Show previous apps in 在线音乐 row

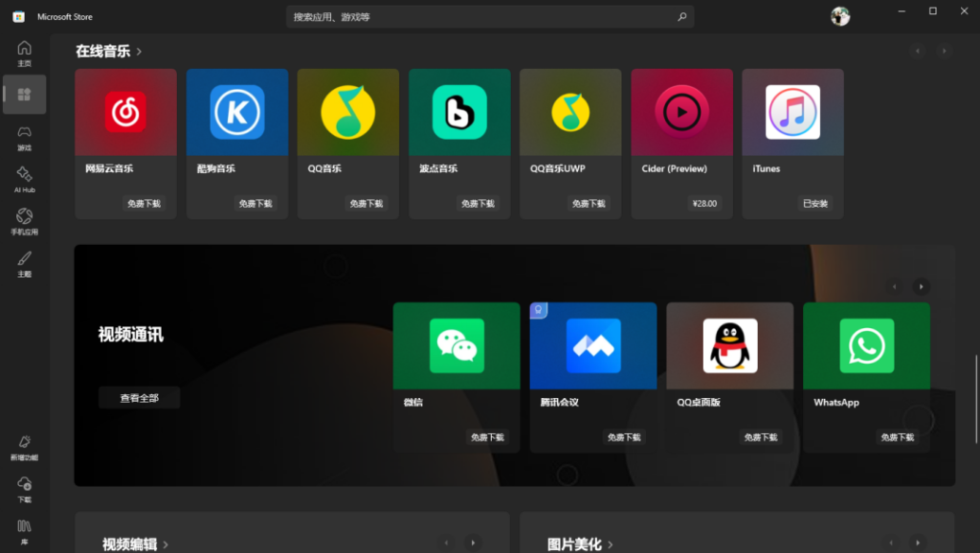click(x=918, y=52)
